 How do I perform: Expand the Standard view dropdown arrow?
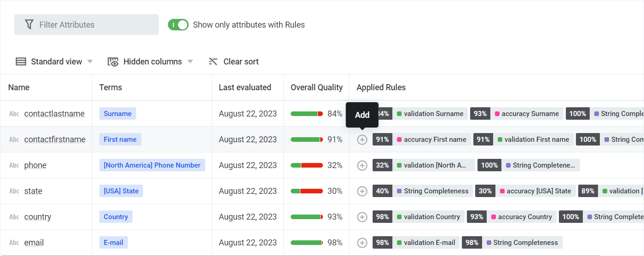click(x=90, y=62)
